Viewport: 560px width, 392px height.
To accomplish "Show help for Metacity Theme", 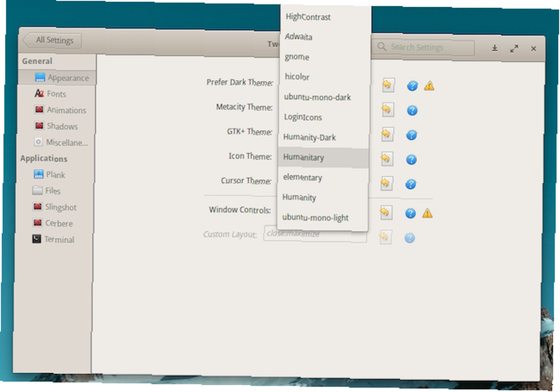I will (412, 110).
